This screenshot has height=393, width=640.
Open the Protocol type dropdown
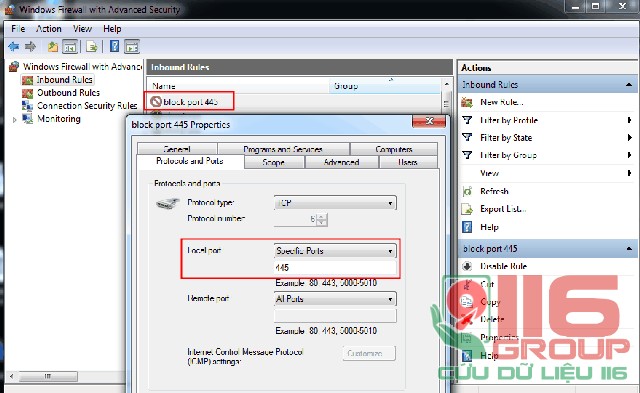coord(335,203)
